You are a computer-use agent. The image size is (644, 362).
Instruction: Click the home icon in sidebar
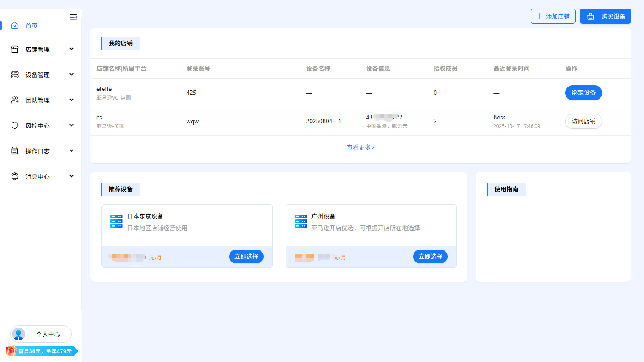pyautogui.click(x=15, y=26)
